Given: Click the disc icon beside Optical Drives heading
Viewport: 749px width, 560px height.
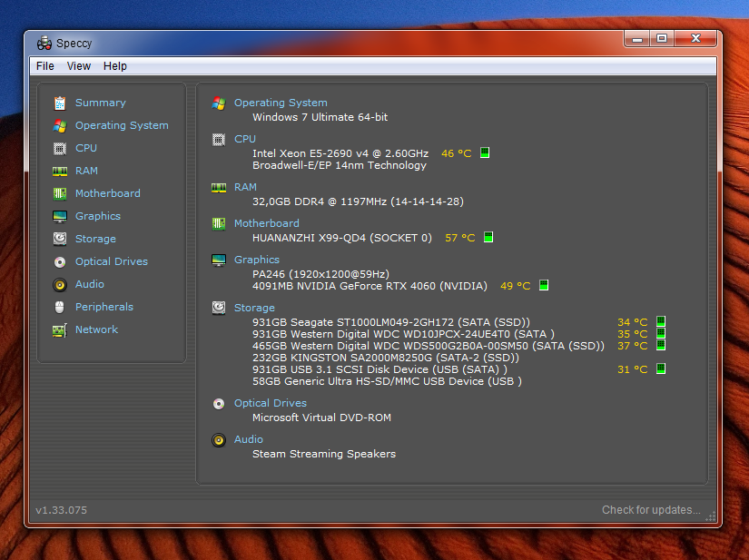Looking at the screenshot, I should 219,404.
